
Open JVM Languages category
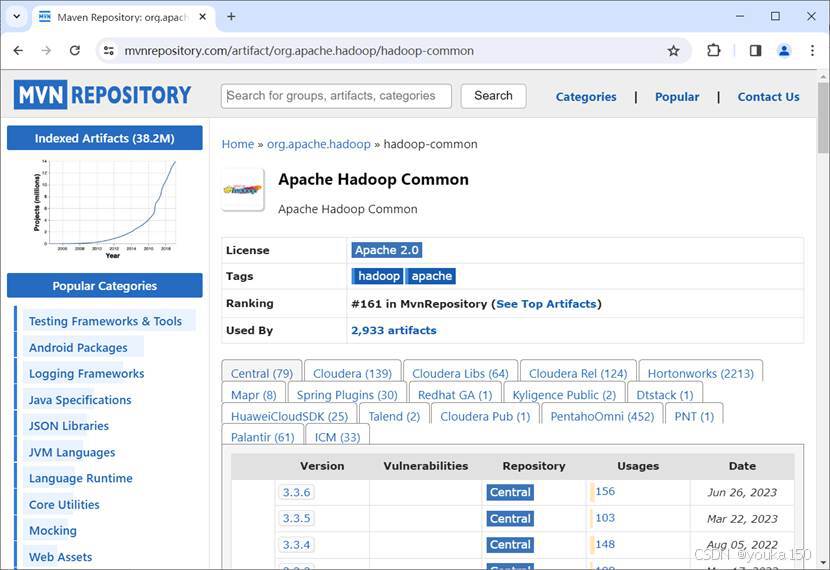pyautogui.click(x=72, y=453)
